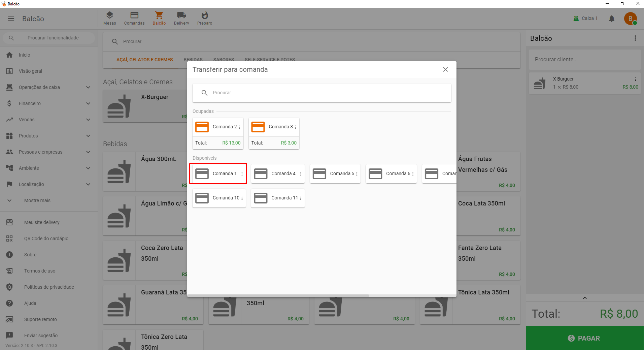The width and height of the screenshot is (644, 350).
Task: Expand Operações de caixa menu
Action: [x=49, y=87]
